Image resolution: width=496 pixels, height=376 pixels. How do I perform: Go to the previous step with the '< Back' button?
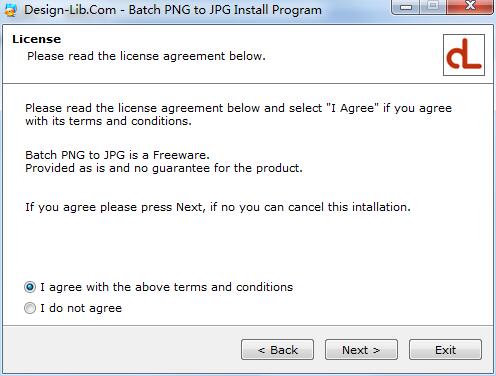[x=277, y=350]
